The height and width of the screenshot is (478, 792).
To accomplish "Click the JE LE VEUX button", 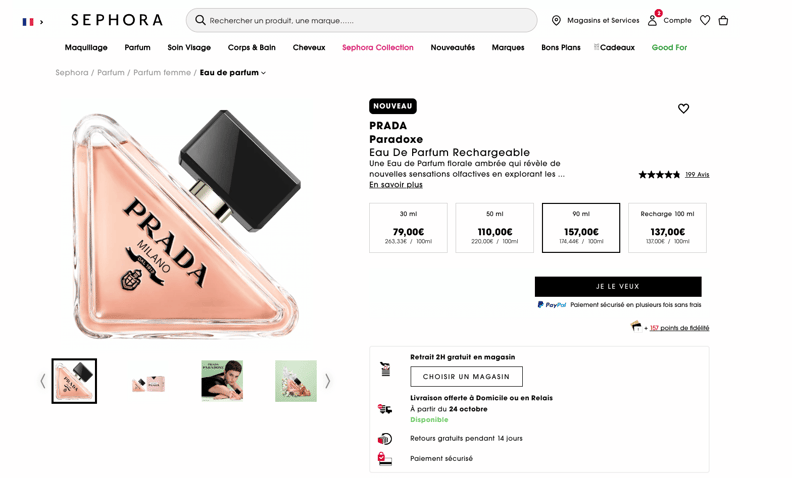I will click(x=617, y=287).
